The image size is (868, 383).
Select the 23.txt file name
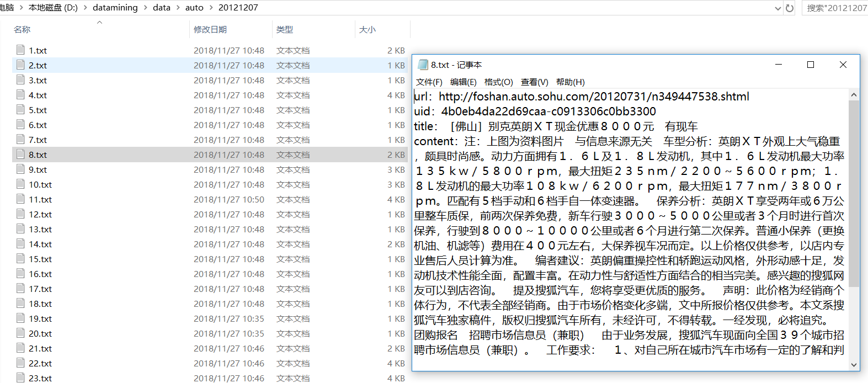(x=40, y=378)
